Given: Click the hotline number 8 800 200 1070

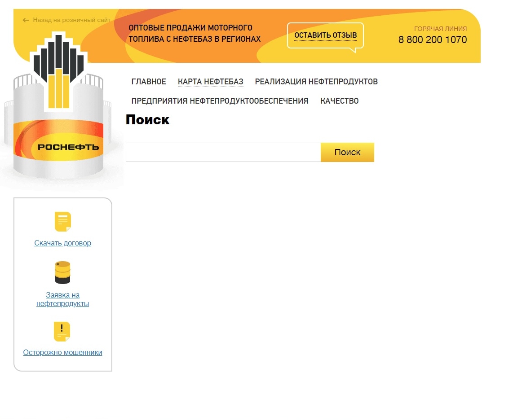Looking at the screenshot, I should click(433, 39).
